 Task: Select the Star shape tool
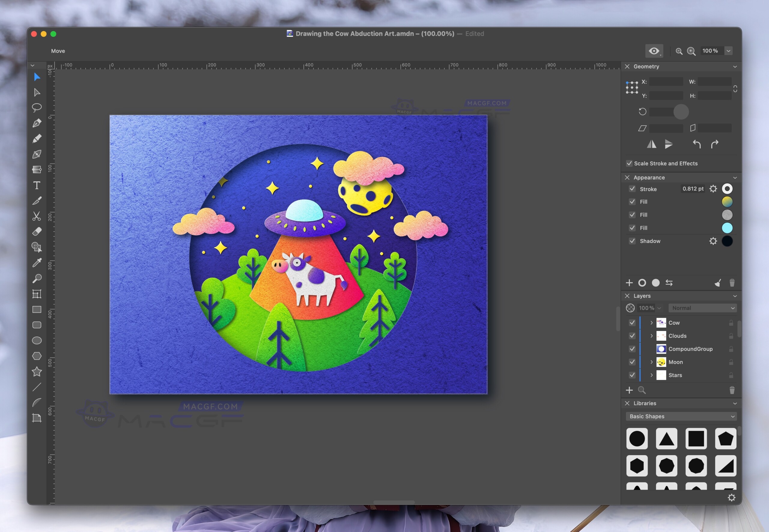pos(37,371)
